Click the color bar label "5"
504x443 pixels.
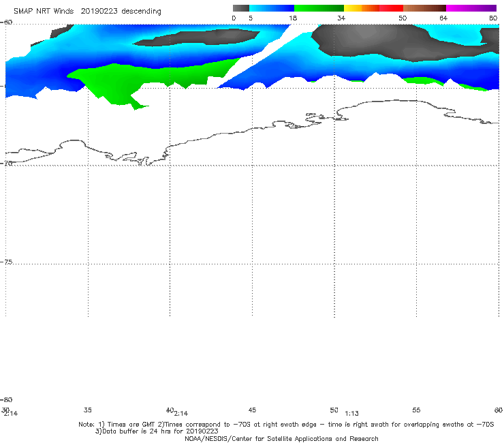click(251, 18)
